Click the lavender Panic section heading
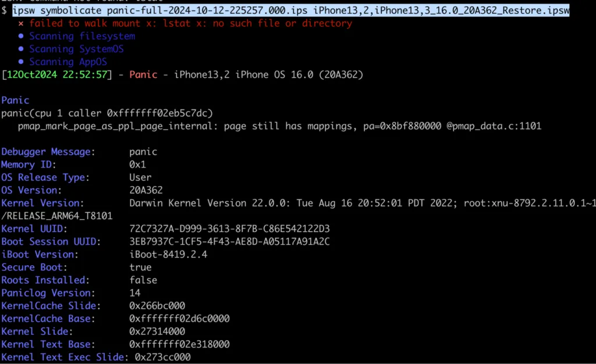Screen dimensions: 596x364 (15, 100)
